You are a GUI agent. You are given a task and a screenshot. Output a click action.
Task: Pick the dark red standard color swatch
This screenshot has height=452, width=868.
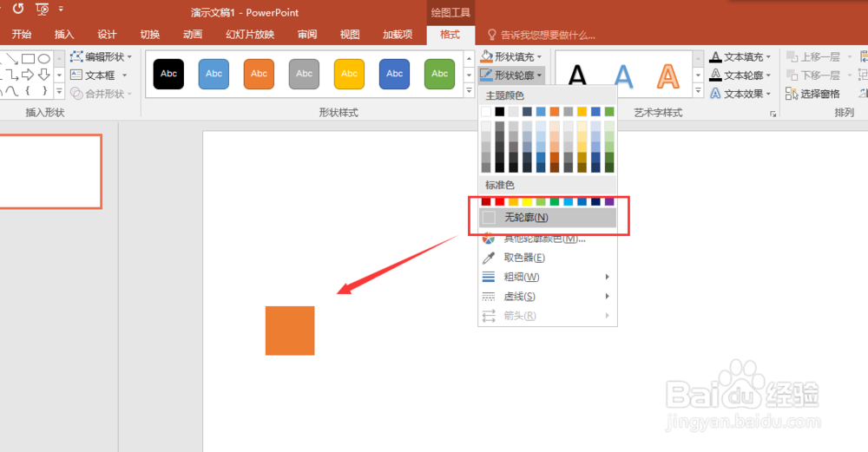486,201
